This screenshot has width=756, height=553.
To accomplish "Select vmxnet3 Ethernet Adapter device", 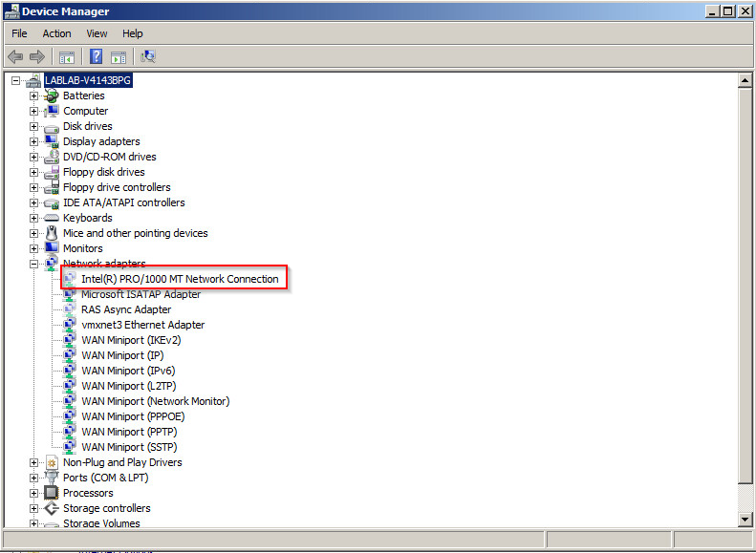I will 142,325.
